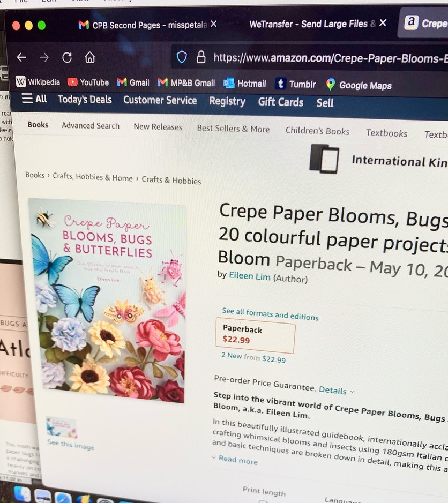Image resolution: width=448 pixels, height=503 pixels.
Task: Switch to the WeTransfer tab
Action: coord(312,24)
